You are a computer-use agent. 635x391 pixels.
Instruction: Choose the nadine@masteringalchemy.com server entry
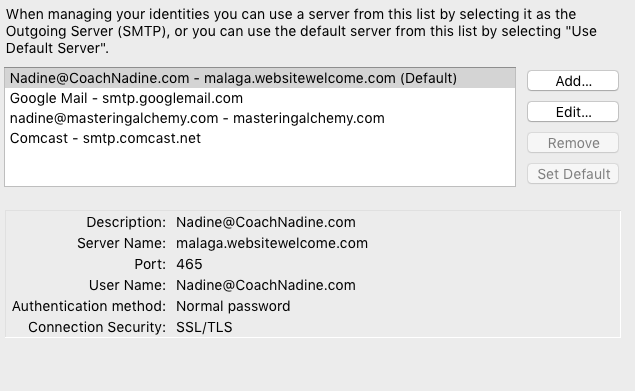click(x=260, y=118)
